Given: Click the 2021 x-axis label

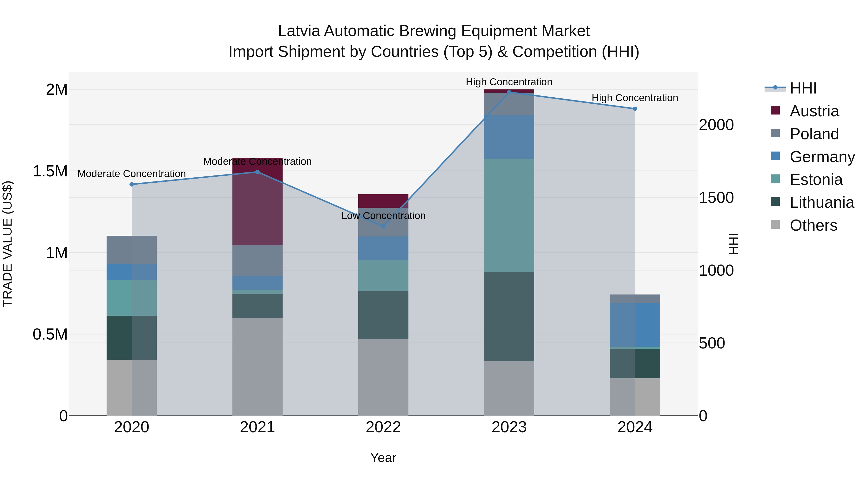Looking at the screenshot, I should click(258, 427).
